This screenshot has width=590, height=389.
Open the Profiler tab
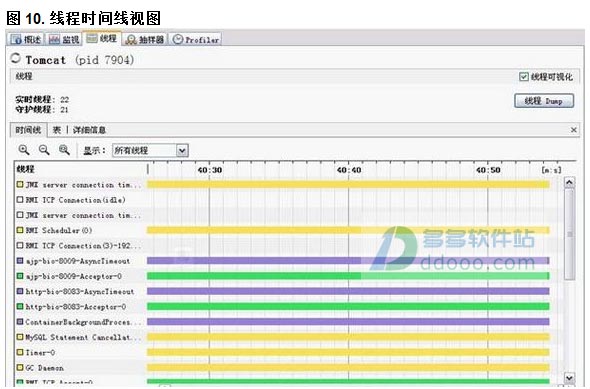[x=195, y=40]
